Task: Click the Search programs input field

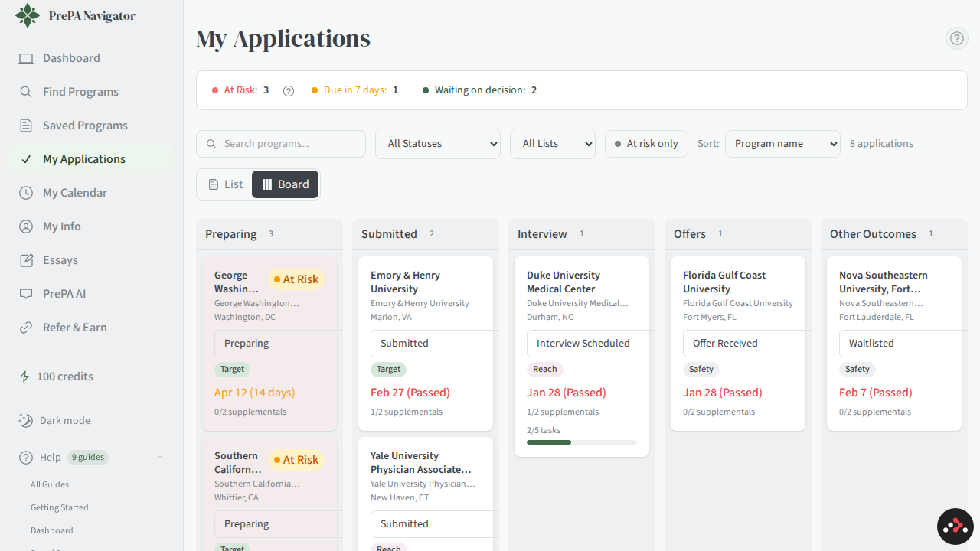Action: point(281,144)
